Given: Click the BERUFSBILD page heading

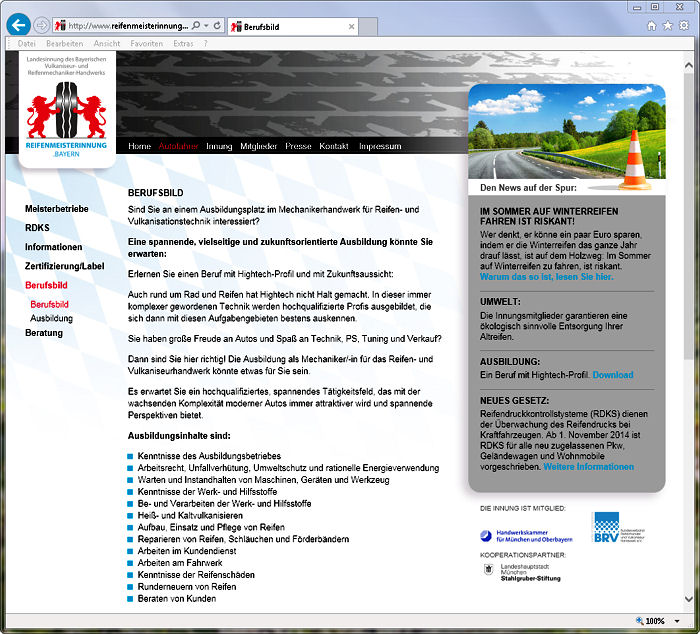Looking at the screenshot, I should pyautogui.click(x=155, y=193).
